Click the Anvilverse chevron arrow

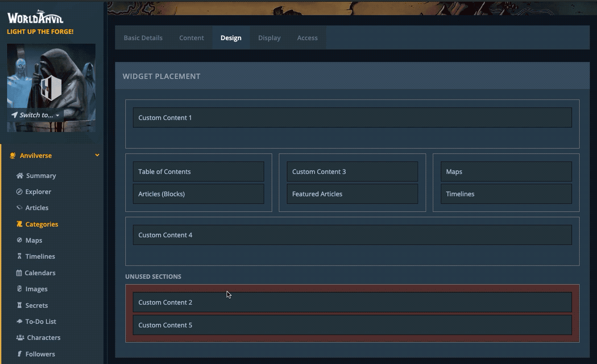[97, 155]
